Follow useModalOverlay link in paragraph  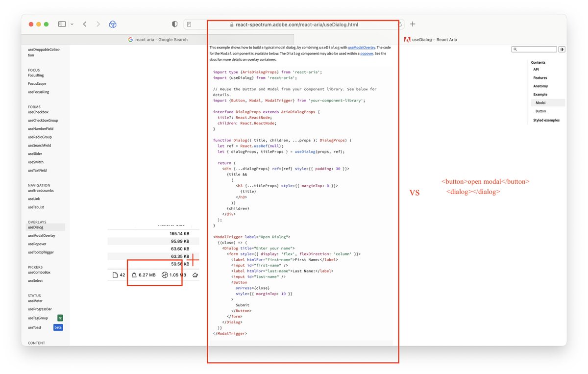362,48
